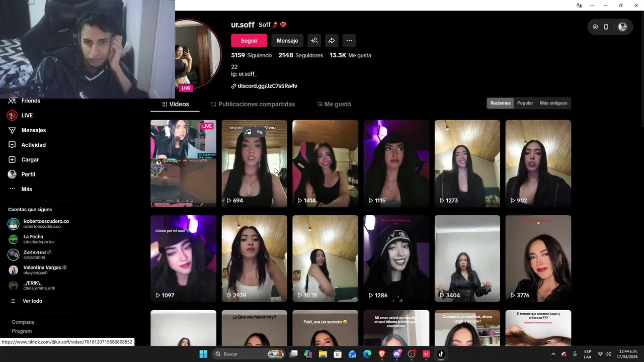Open the 'Feid, era un secreto' video

click(326, 328)
